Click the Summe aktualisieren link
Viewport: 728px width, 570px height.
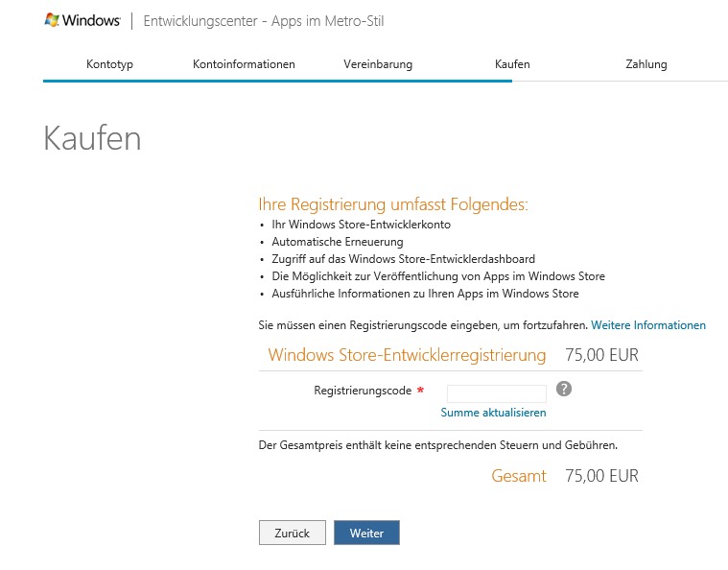click(493, 413)
